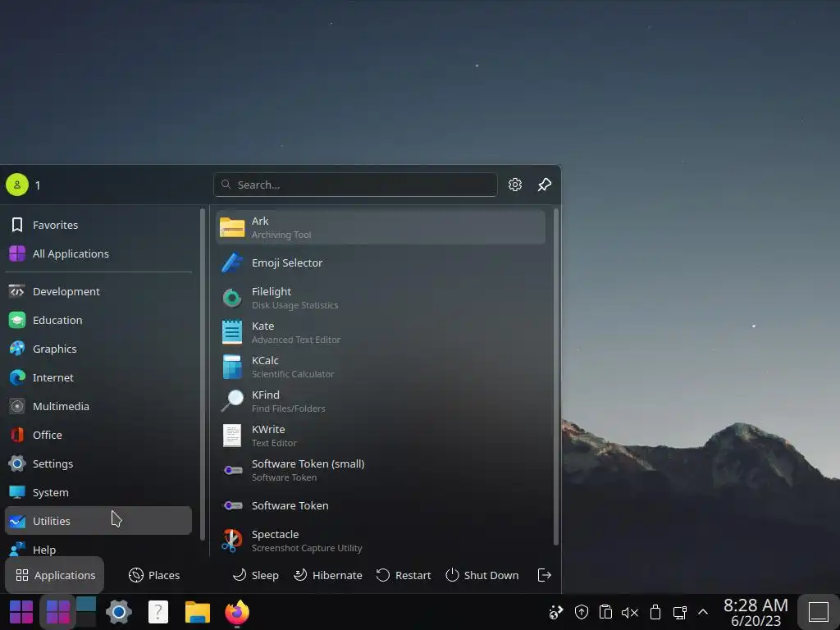Click the Shut Down button
Image resolution: width=840 pixels, height=630 pixels.
[x=482, y=575]
